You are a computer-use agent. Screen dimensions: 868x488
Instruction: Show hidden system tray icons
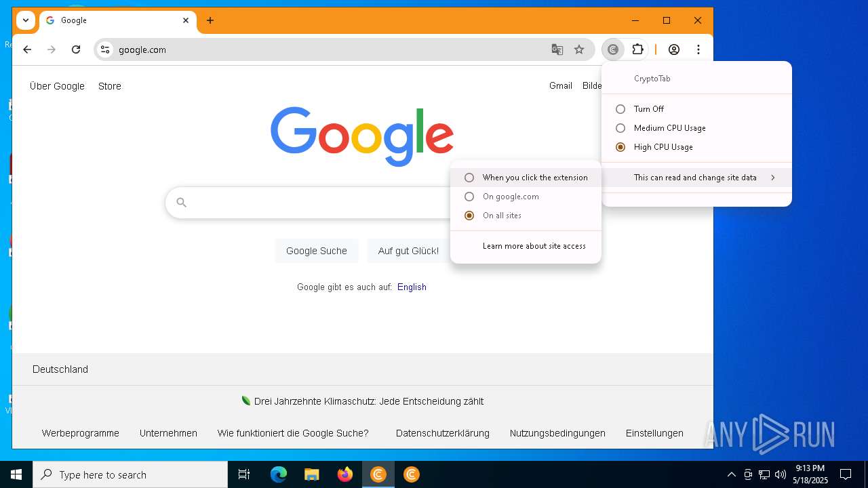[731, 474]
